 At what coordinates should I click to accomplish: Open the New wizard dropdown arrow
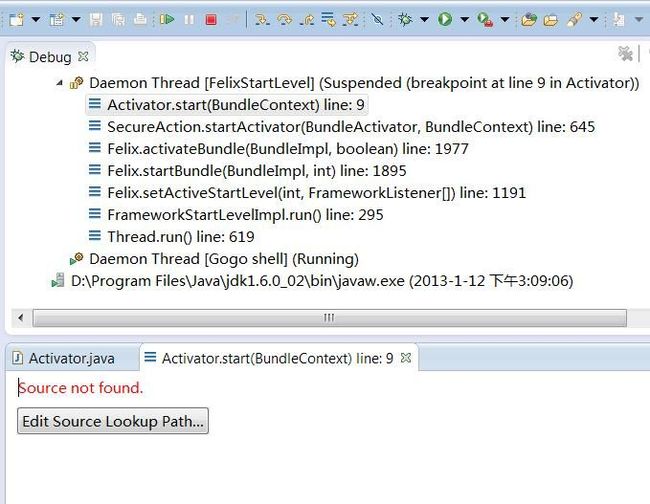click(36, 19)
